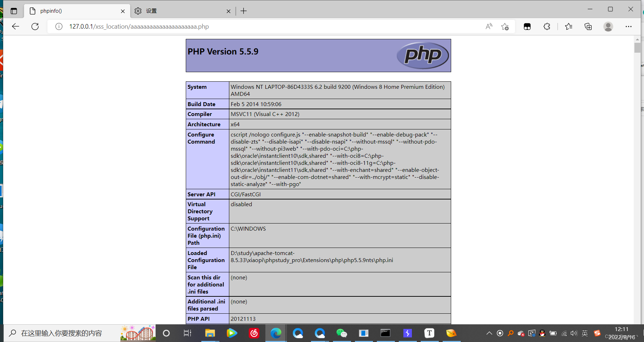Open File Explorer from the taskbar
The image size is (644, 342).
click(210, 333)
